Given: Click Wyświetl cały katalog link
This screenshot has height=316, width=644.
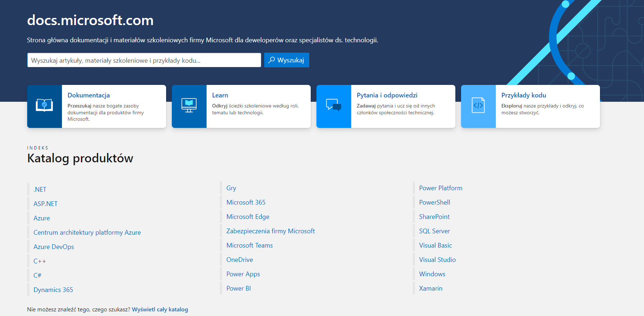Looking at the screenshot, I should point(160,310).
